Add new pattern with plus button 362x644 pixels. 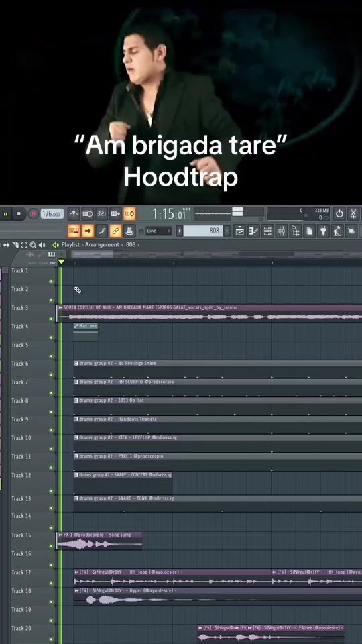click(x=227, y=231)
